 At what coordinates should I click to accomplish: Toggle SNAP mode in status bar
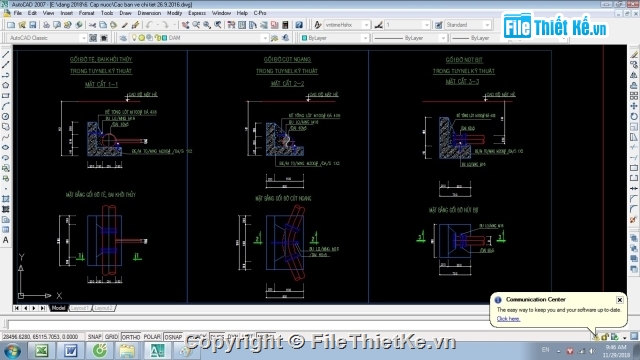point(94,337)
